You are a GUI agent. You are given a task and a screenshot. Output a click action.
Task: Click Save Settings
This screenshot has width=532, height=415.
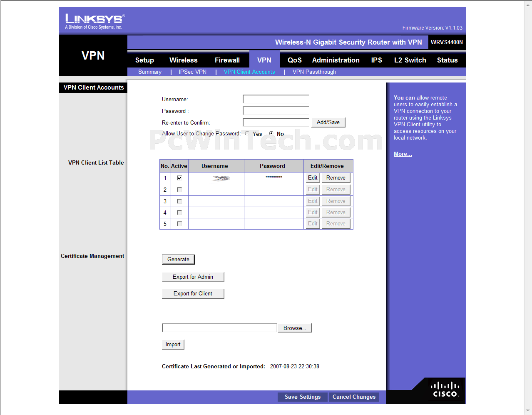pyautogui.click(x=303, y=397)
